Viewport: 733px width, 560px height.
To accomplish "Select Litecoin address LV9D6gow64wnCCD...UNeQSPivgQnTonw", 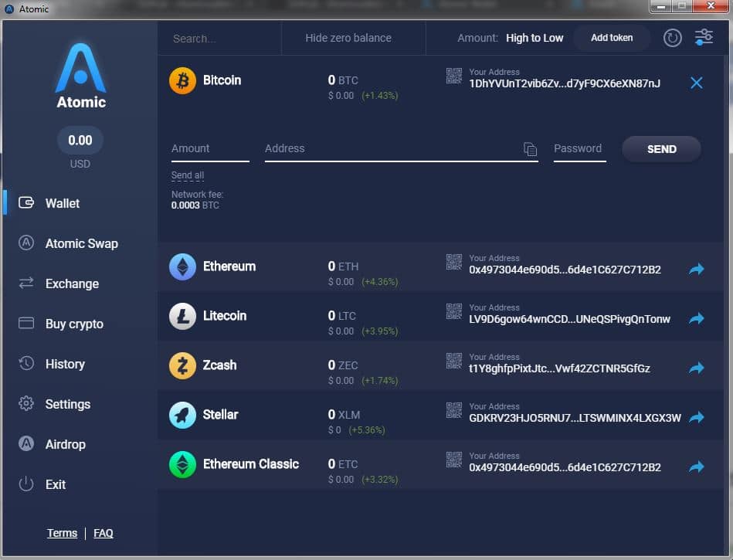I will (x=569, y=319).
